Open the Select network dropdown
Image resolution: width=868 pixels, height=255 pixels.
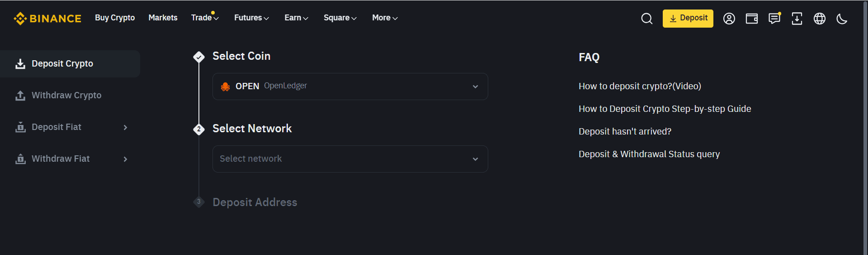coord(350,159)
